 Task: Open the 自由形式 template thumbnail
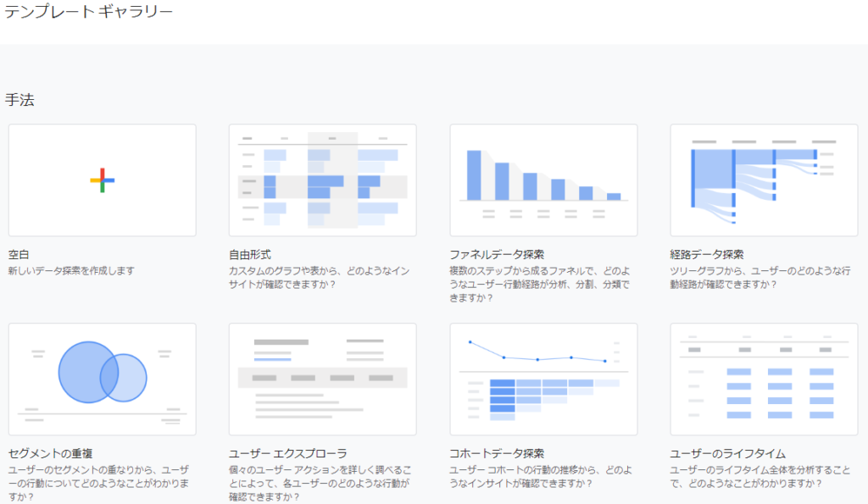(x=322, y=180)
